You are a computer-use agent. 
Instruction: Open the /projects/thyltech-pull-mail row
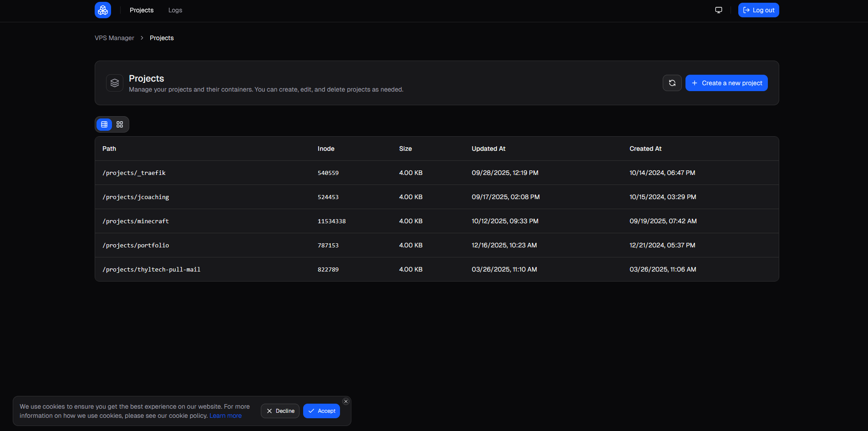(x=151, y=270)
